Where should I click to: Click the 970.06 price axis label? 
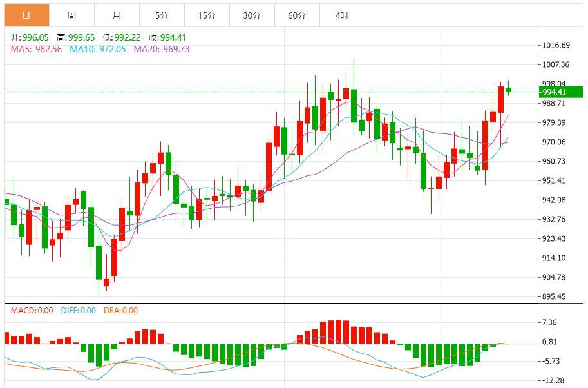[554, 142]
